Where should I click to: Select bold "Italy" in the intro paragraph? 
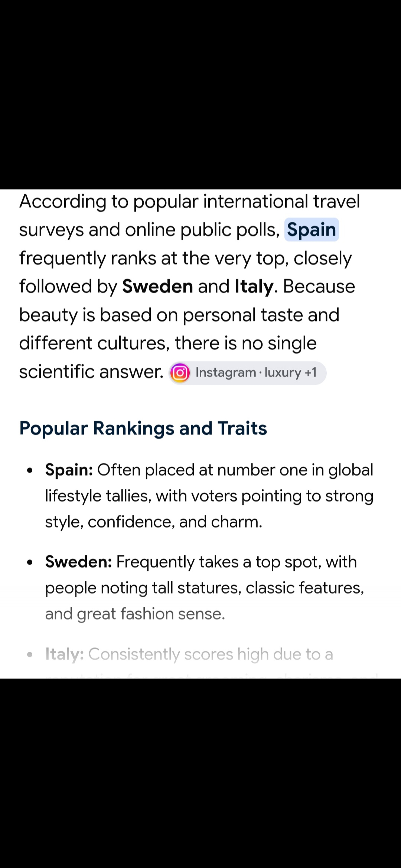pyautogui.click(x=254, y=287)
